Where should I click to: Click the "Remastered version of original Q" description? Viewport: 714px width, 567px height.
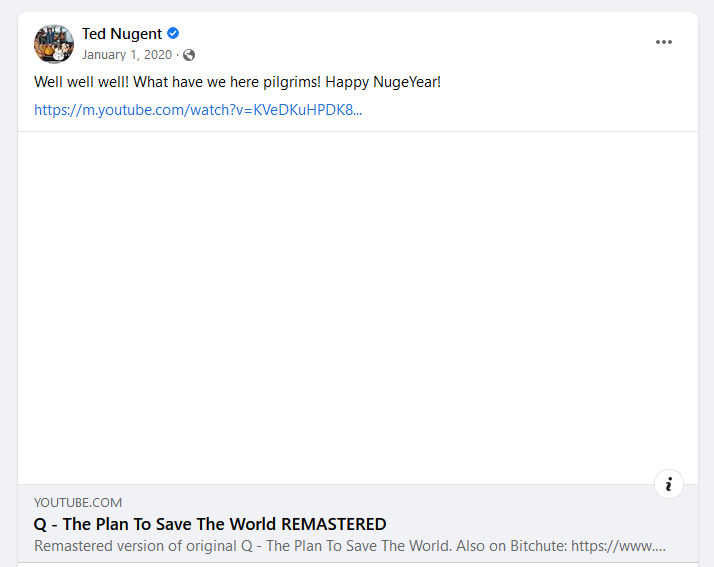tap(350, 546)
